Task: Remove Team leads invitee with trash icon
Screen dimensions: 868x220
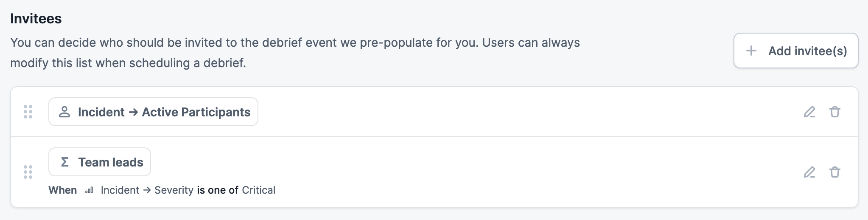Action: click(x=834, y=172)
